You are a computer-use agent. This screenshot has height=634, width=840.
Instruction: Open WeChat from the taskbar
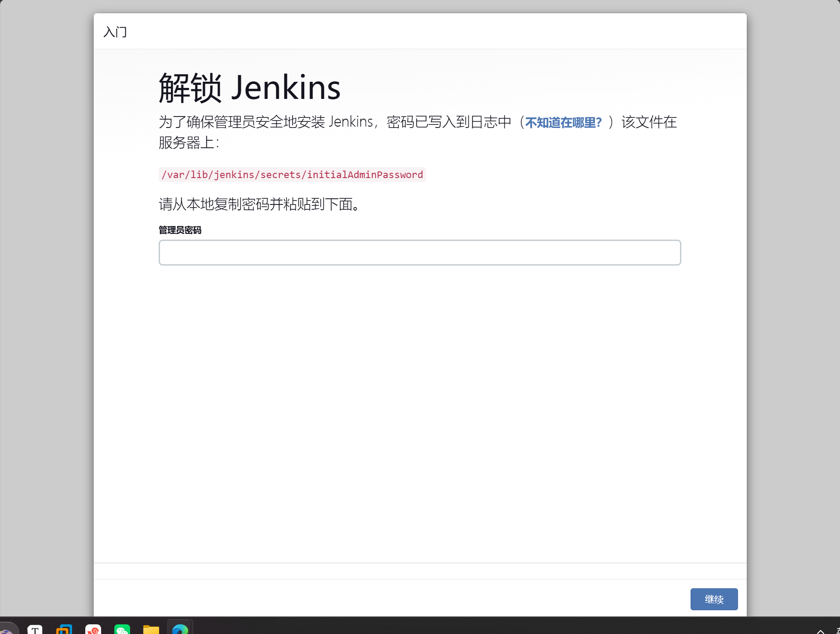[x=122, y=629]
